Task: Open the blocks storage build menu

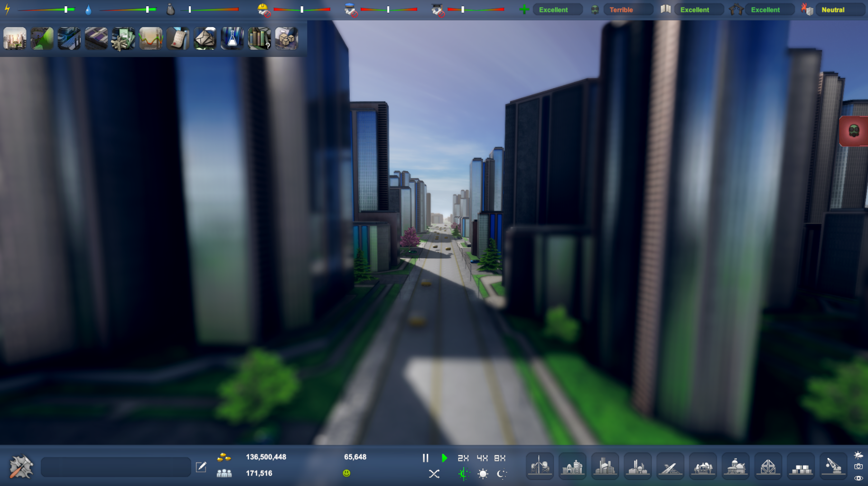Action: pyautogui.click(x=801, y=467)
